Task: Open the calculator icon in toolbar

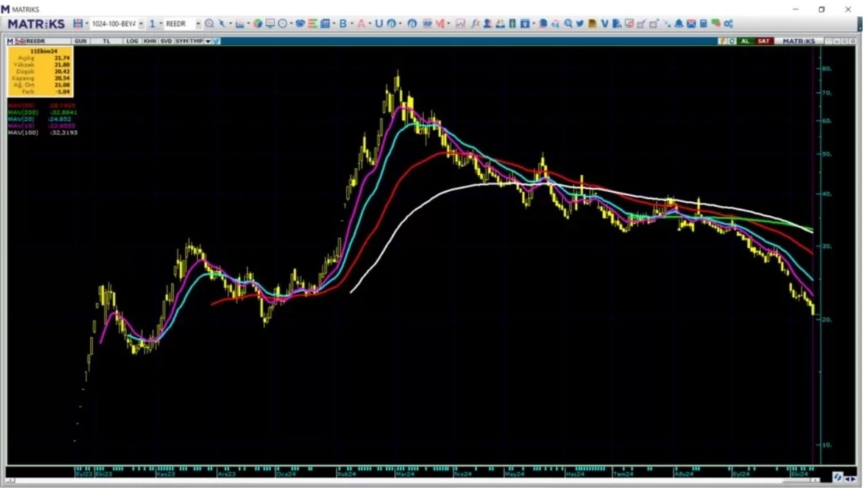Action: [x=703, y=24]
